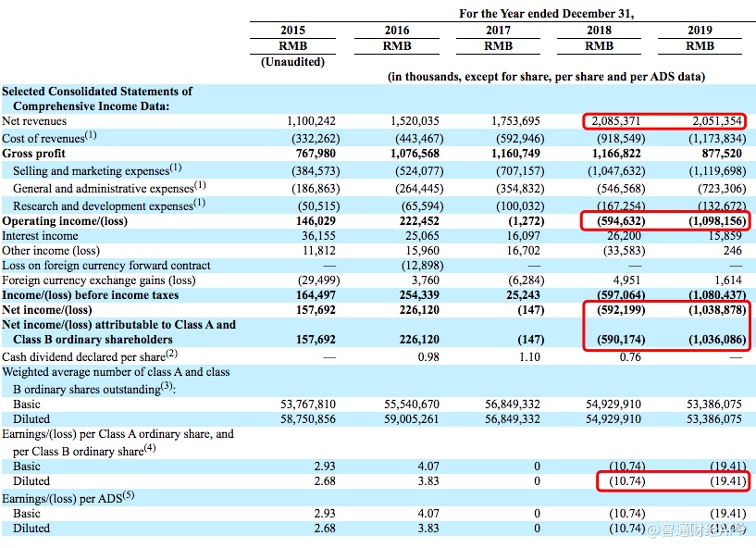Select Foreign currency exchange gains (loss) label
The image size is (756, 548).
[x=98, y=280]
